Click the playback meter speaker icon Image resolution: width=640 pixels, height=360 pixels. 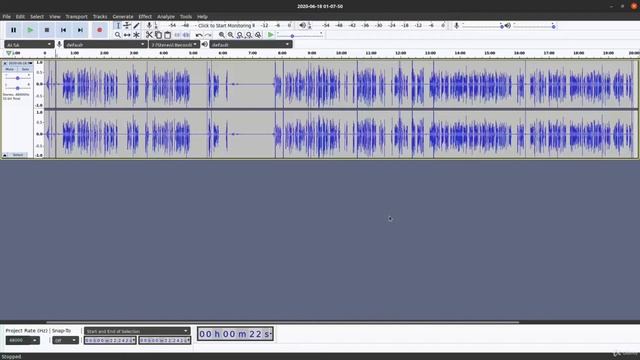point(302,25)
